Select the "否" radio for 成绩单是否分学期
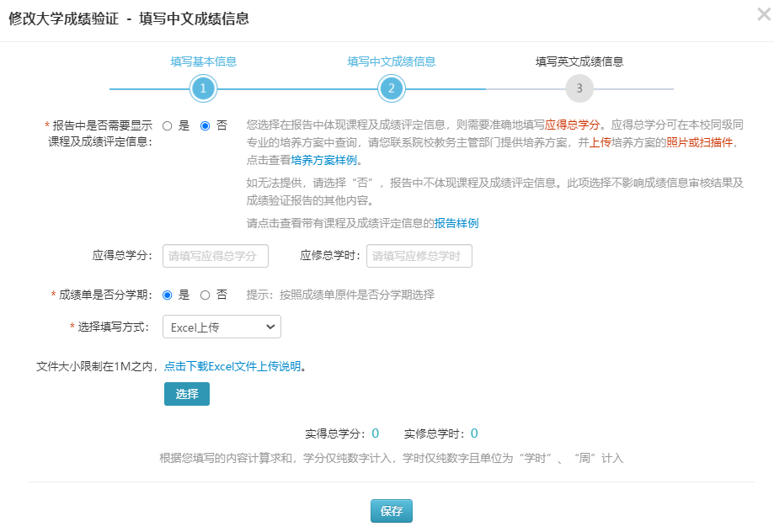The image size is (774, 532). (207, 295)
